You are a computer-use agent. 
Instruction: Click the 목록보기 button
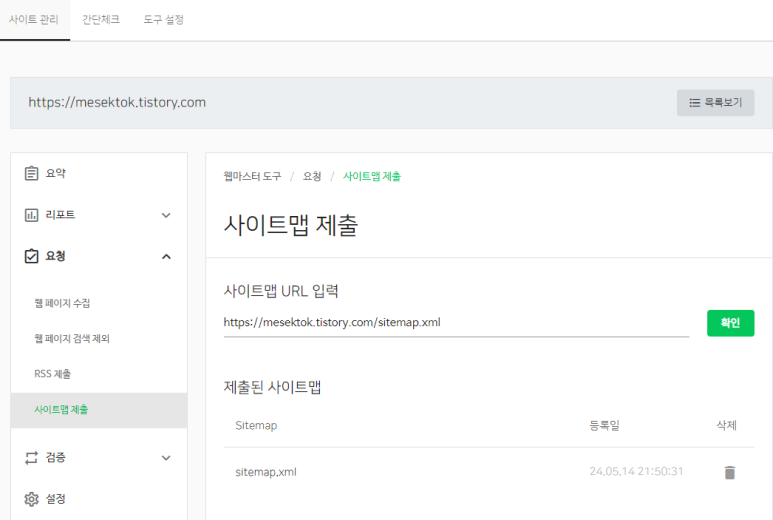715,103
